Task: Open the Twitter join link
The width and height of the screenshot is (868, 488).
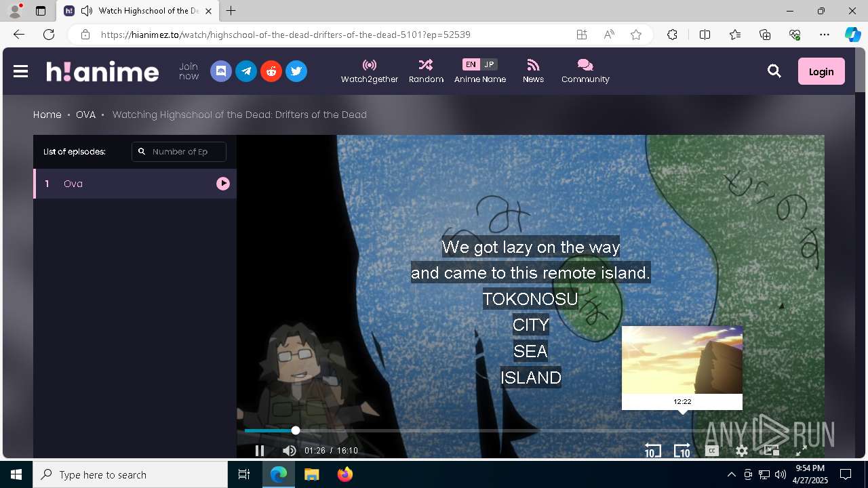Action: pyautogui.click(x=296, y=71)
